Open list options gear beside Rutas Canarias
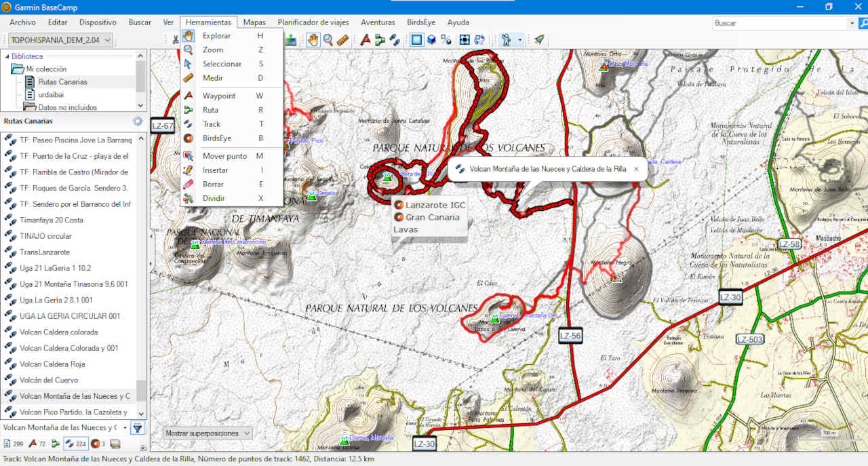Screen dimensions: 868x466 138,121
